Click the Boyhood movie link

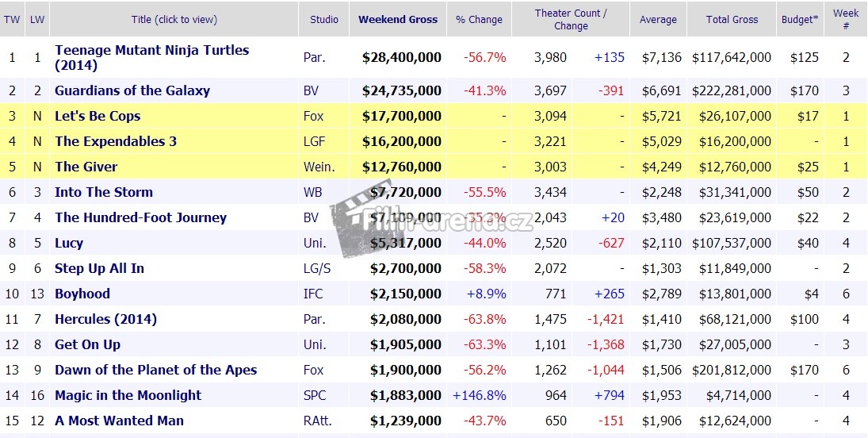[x=82, y=294]
